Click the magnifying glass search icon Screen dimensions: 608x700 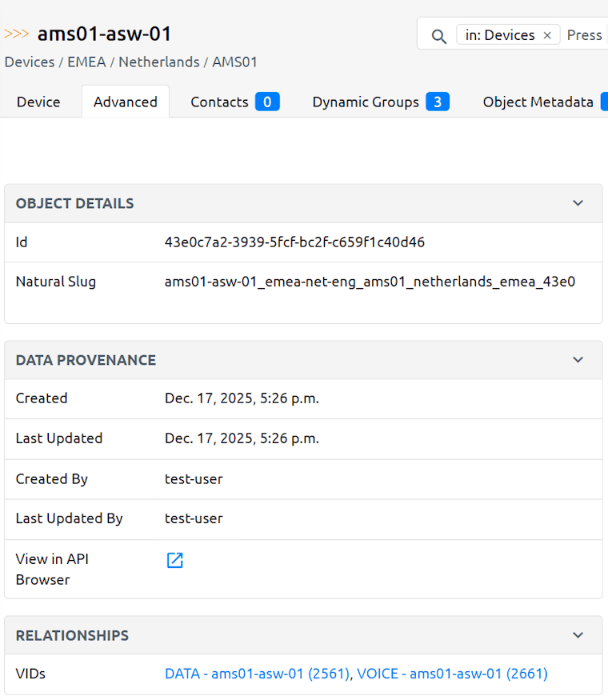[x=438, y=36]
